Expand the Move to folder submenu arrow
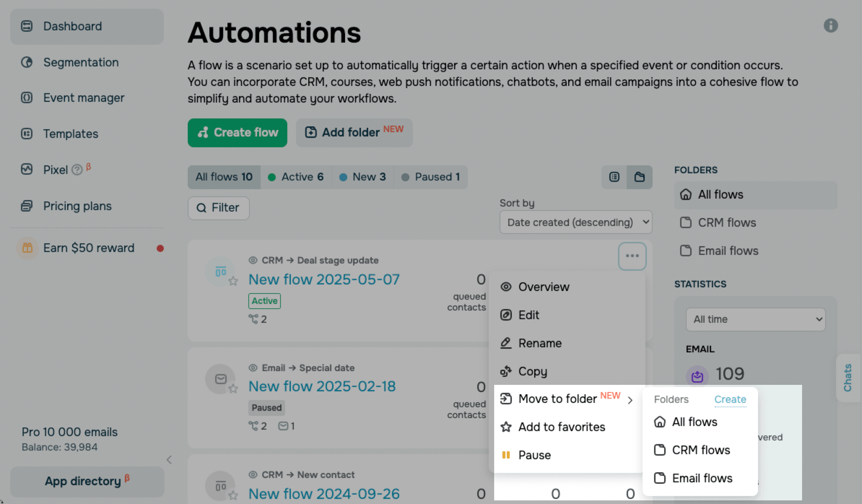This screenshot has width=862, height=504. (630, 400)
